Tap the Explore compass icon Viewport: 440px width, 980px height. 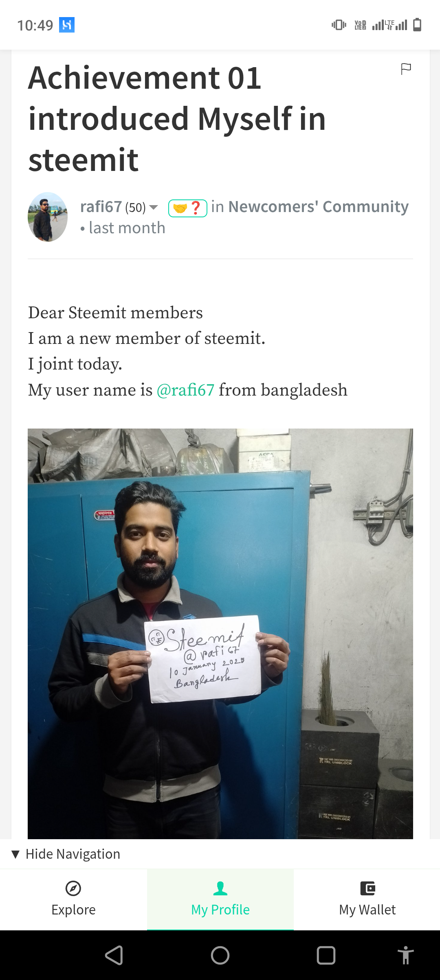coord(73,888)
